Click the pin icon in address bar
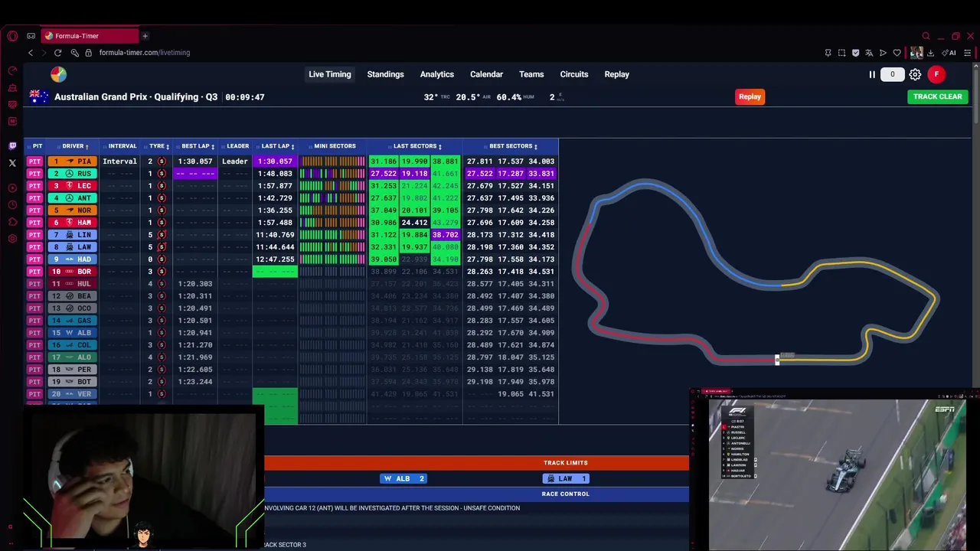Image resolution: width=980 pixels, height=551 pixels. click(x=828, y=53)
